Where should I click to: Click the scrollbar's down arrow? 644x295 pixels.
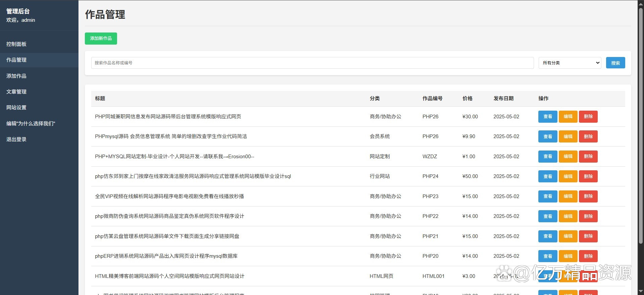(x=640, y=291)
